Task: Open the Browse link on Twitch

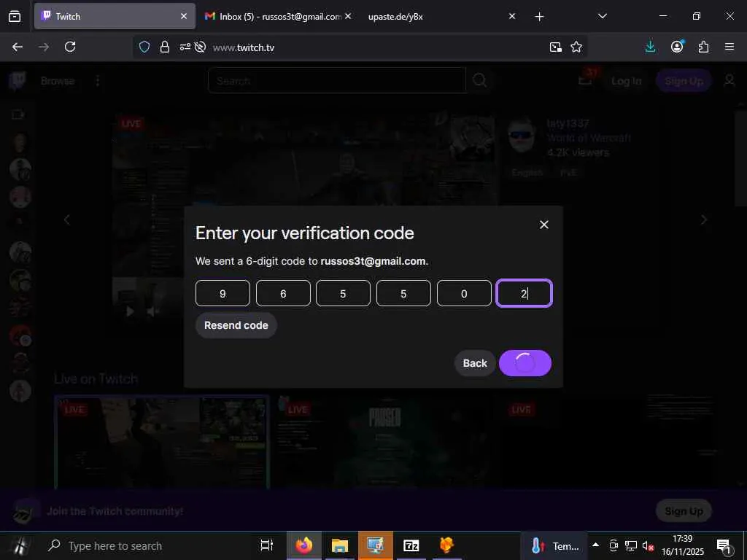Action: pos(58,81)
